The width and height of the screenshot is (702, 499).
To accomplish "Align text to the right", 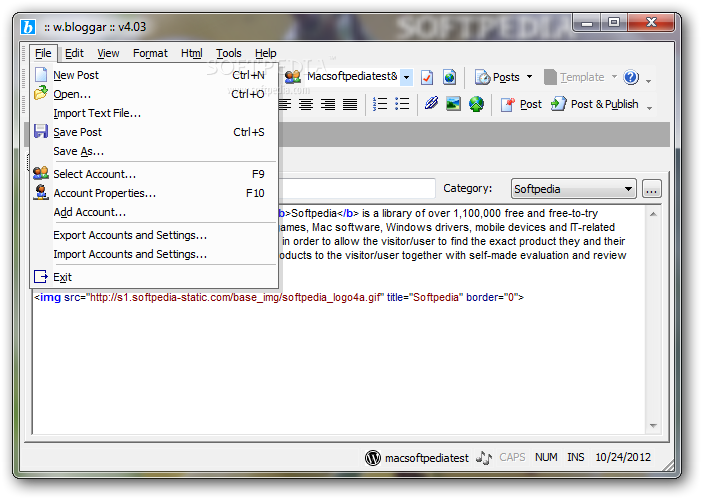I will click(328, 104).
